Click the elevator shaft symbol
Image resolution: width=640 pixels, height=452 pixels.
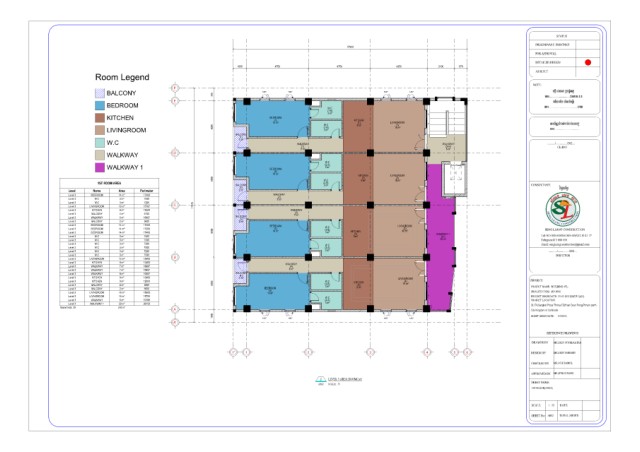point(455,178)
